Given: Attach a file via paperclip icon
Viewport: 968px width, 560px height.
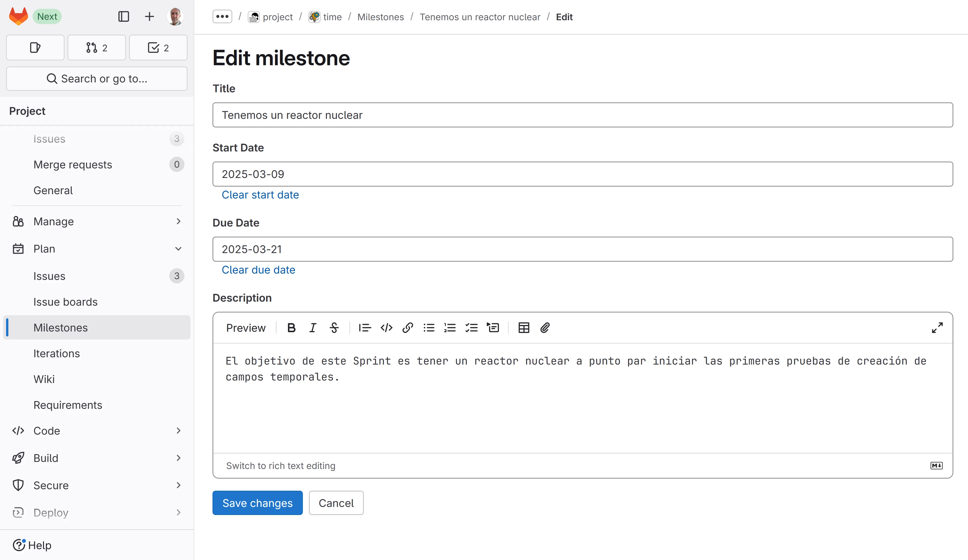Looking at the screenshot, I should tap(545, 328).
